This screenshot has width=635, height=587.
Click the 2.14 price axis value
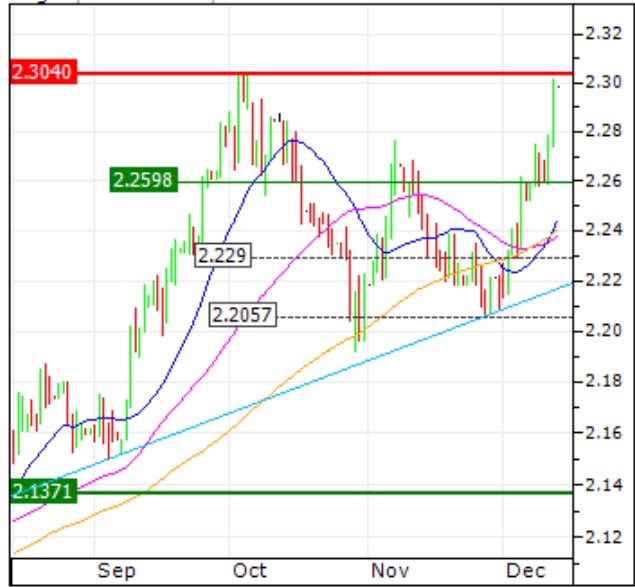604,485
